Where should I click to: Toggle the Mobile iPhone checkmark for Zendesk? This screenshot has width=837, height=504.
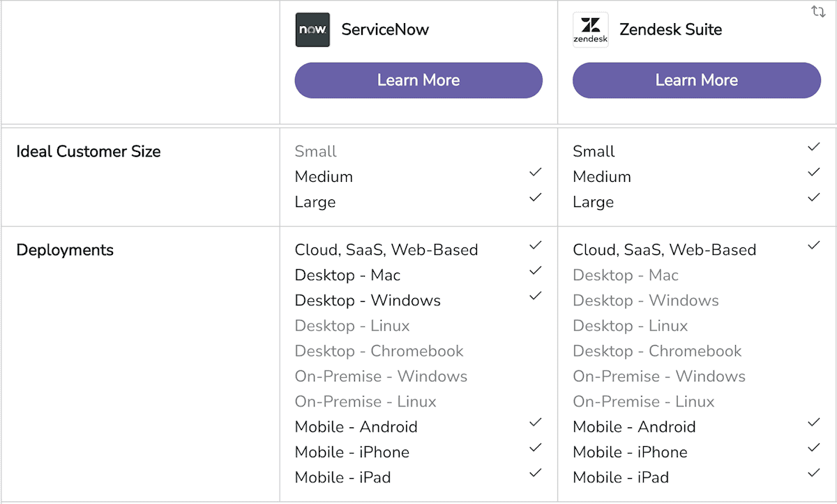[814, 447]
